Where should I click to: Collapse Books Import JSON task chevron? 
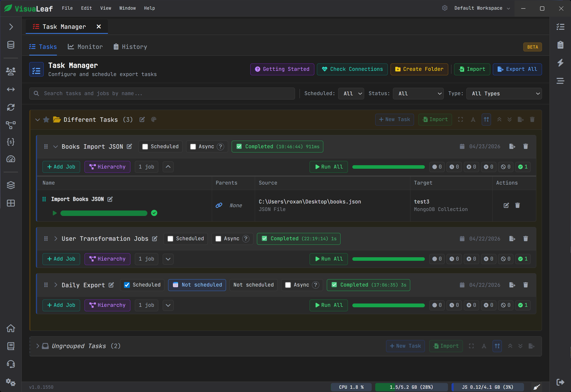[x=55, y=147]
